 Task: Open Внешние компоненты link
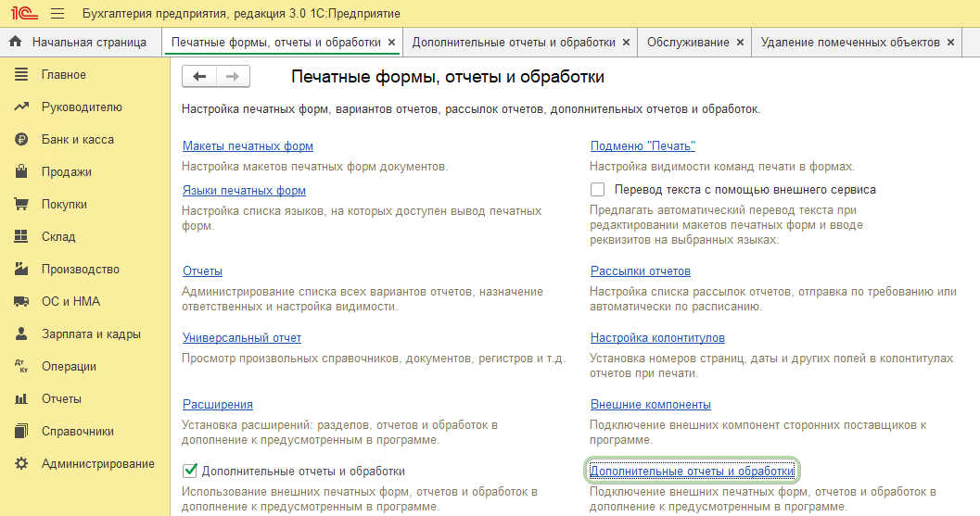point(651,404)
